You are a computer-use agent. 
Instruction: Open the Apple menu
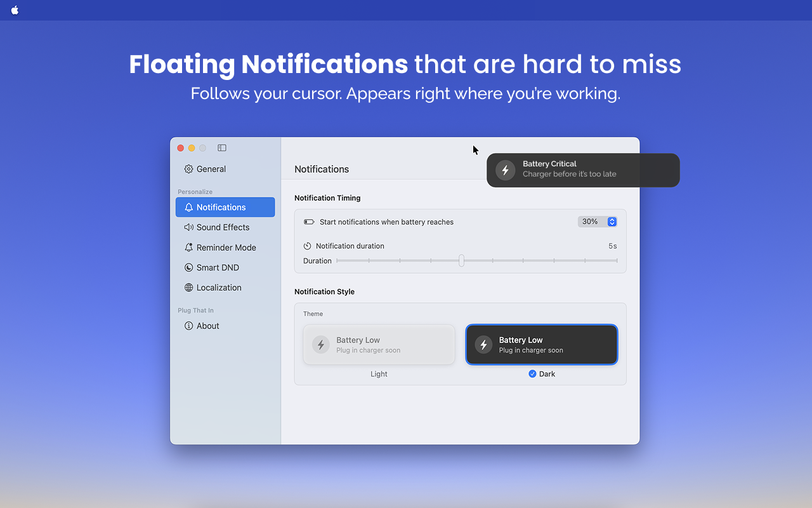click(14, 10)
